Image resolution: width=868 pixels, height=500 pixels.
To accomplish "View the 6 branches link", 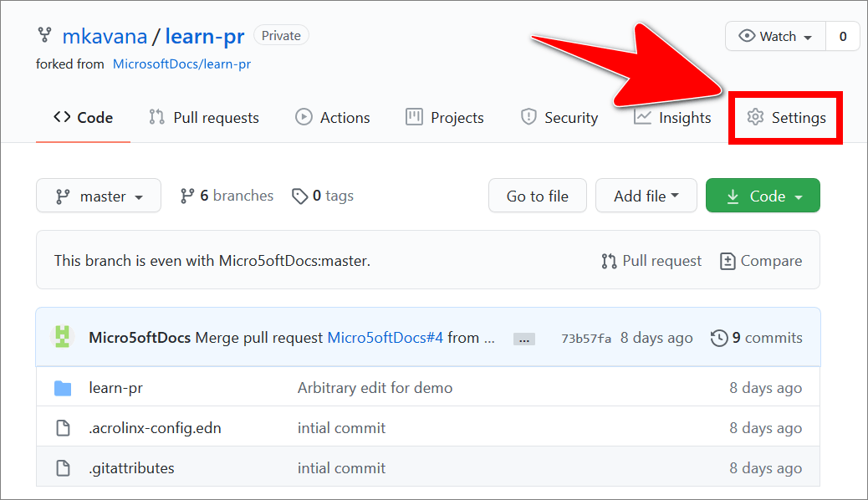I will [x=227, y=196].
